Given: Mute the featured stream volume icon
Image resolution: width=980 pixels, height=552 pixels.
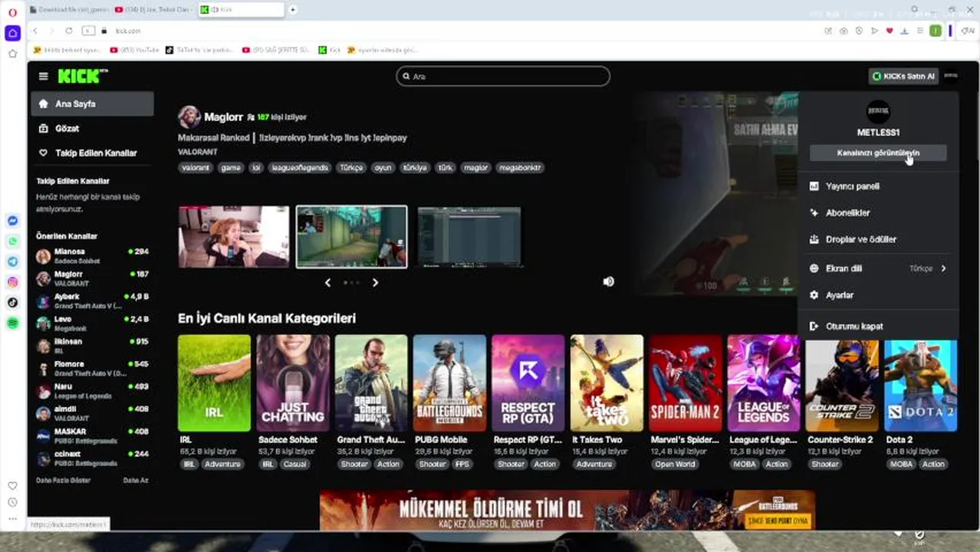Looking at the screenshot, I should (x=608, y=281).
